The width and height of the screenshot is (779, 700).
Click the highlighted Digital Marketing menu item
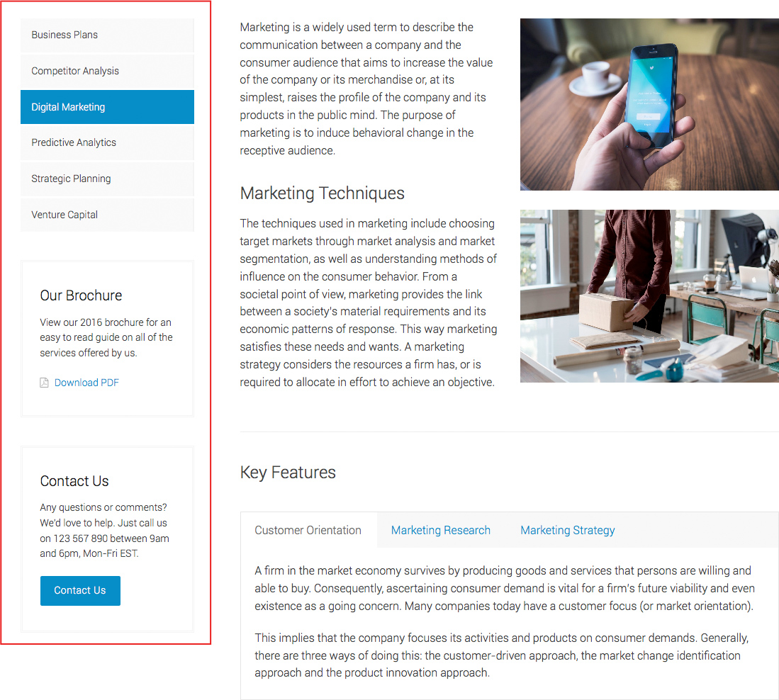pyautogui.click(x=107, y=107)
